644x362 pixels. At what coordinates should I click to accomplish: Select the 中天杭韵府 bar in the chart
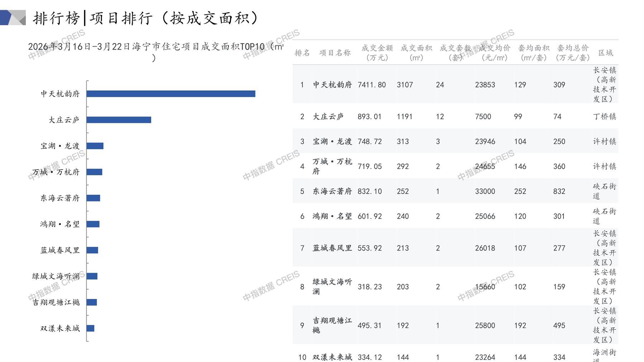pos(171,94)
